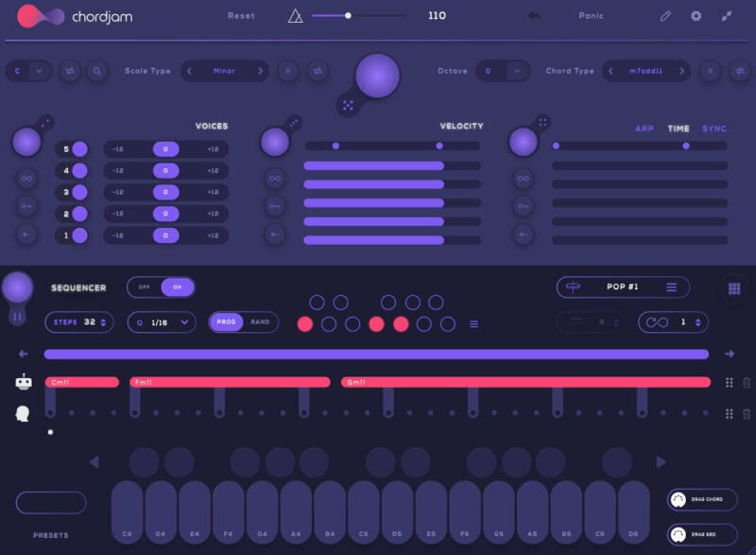Toggle the first empty upper pattern circle
This screenshot has width=756, height=555.
coord(317,303)
